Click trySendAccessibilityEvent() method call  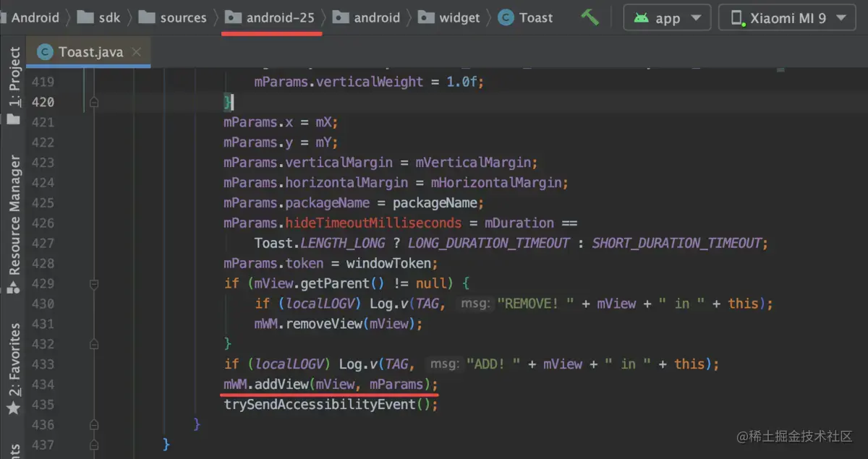(x=331, y=405)
